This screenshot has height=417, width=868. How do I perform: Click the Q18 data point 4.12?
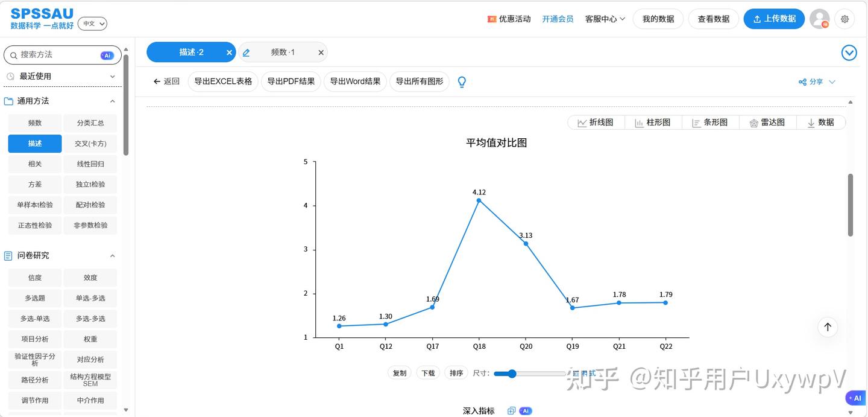(479, 200)
